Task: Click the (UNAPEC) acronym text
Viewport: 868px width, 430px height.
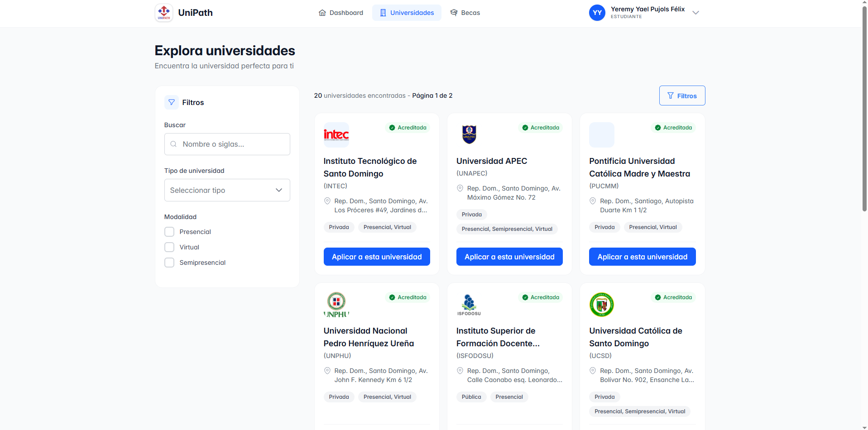Action: (x=472, y=173)
